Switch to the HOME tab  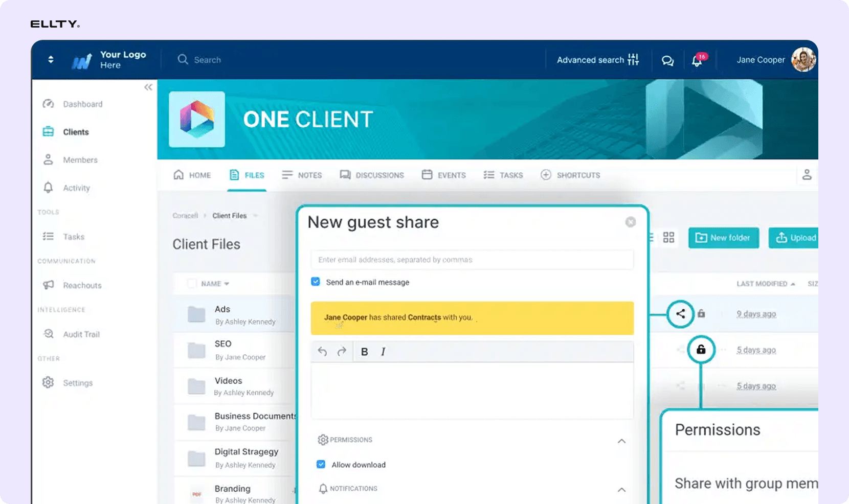point(192,175)
